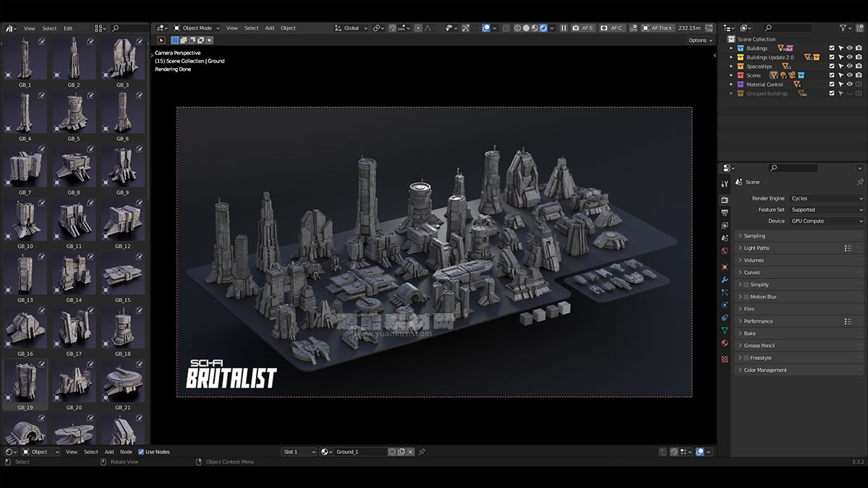
Task: Hide the Spaceships collection with eye icon
Action: [849, 67]
